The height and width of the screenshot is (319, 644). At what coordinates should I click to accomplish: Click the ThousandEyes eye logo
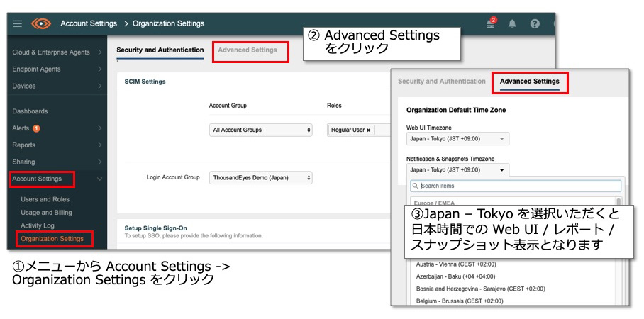point(41,23)
